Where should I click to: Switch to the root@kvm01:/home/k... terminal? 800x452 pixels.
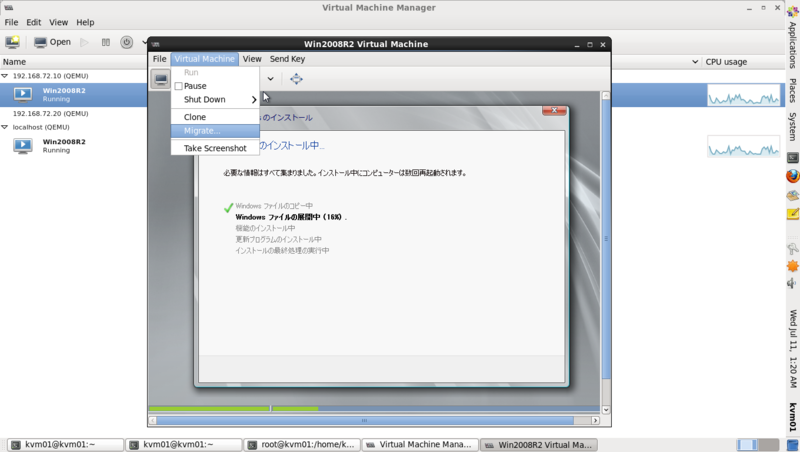tap(302, 445)
